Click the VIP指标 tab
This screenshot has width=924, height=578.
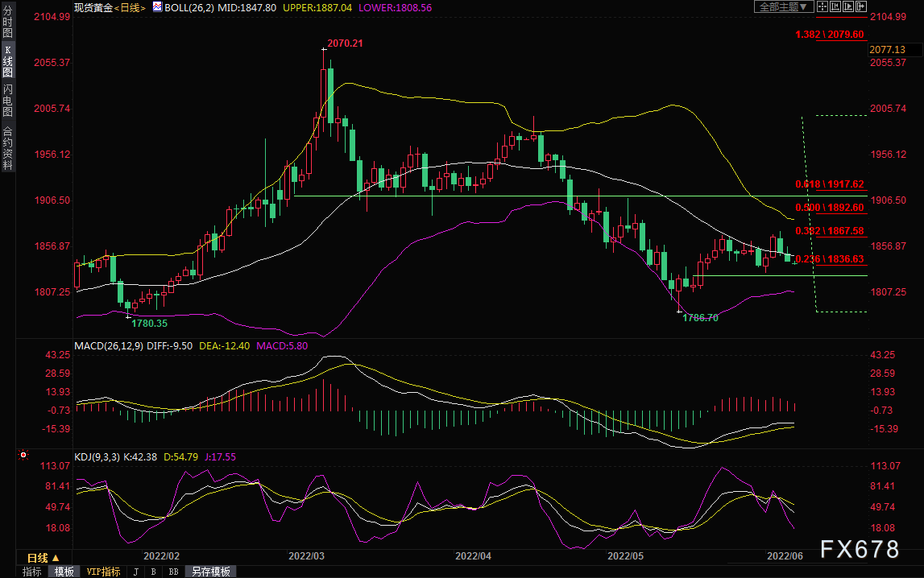coord(103,572)
